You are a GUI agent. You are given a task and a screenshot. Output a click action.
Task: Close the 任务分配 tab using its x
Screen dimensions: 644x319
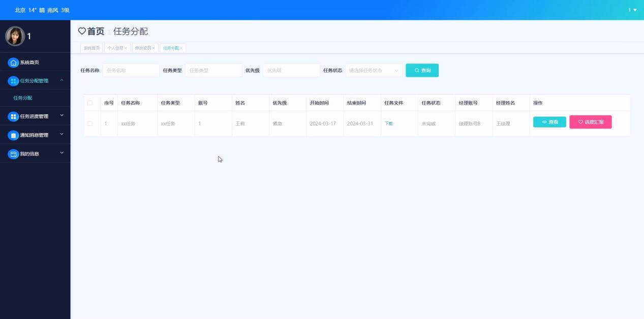(181, 48)
